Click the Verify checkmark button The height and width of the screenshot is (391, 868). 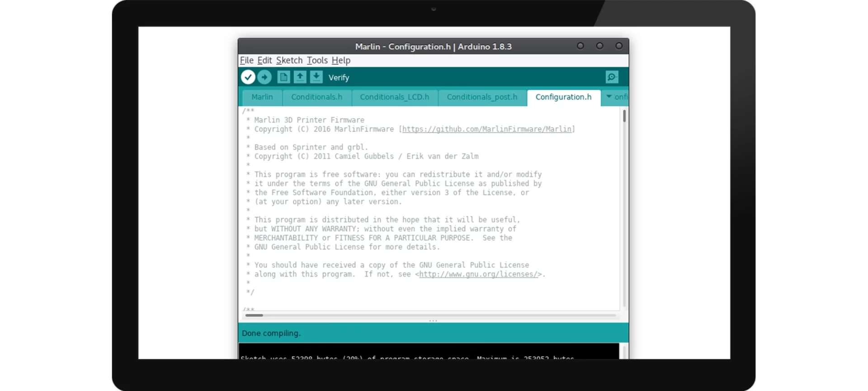pos(248,77)
